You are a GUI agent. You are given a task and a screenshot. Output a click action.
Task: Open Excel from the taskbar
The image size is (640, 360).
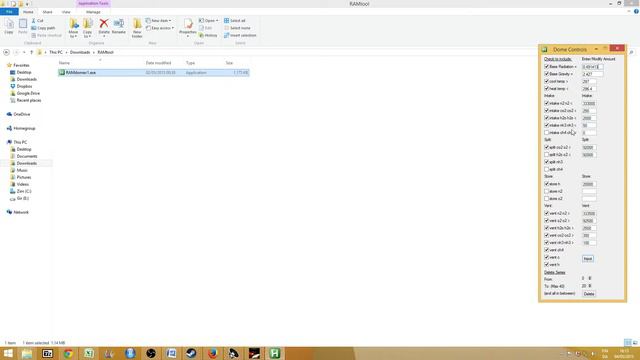tap(89, 353)
